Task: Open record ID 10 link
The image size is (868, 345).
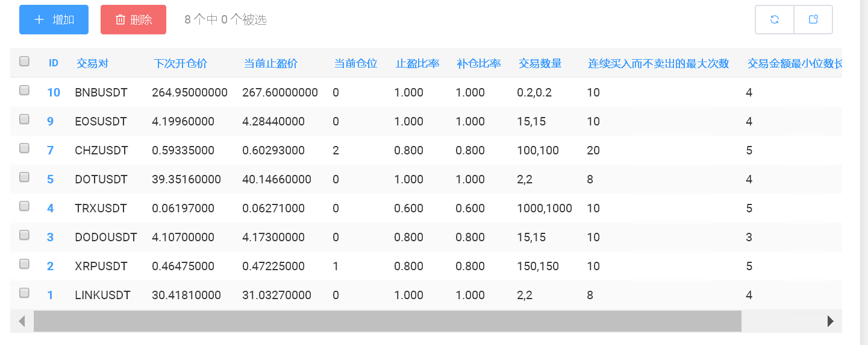Action: pyautogui.click(x=54, y=92)
